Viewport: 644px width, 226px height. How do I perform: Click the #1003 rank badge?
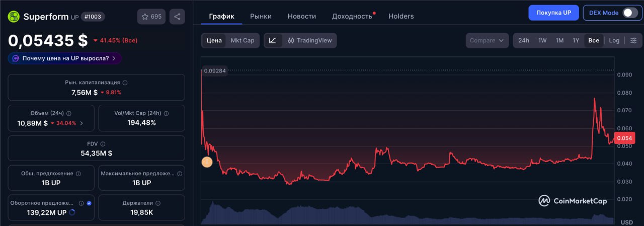click(93, 17)
